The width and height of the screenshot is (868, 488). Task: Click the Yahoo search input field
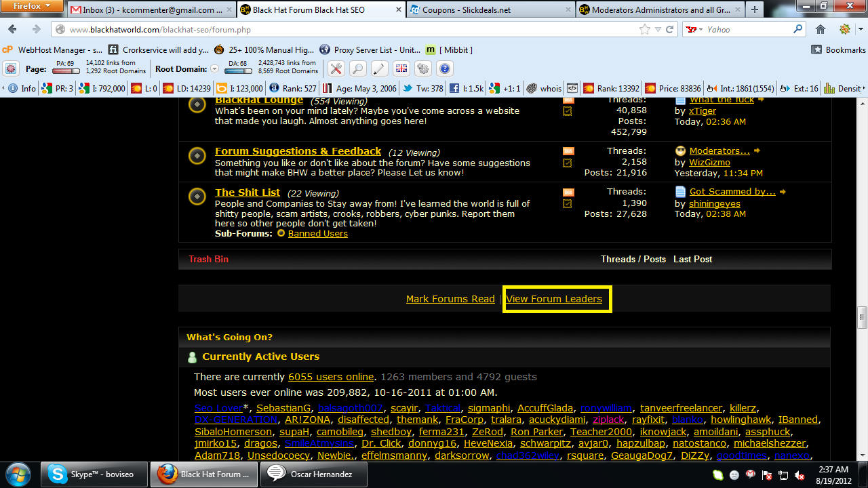tap(748, 30)
